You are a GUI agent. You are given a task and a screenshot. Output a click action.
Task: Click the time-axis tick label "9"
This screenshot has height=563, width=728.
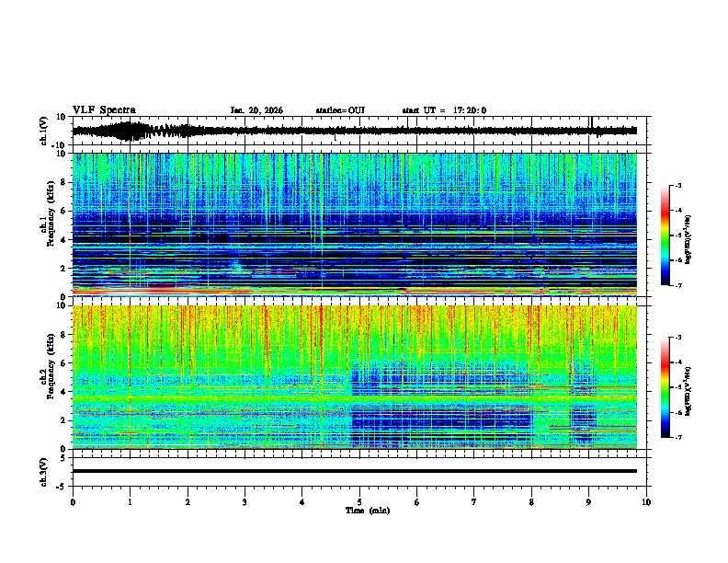pyautogui.click(x=588, y=502)
